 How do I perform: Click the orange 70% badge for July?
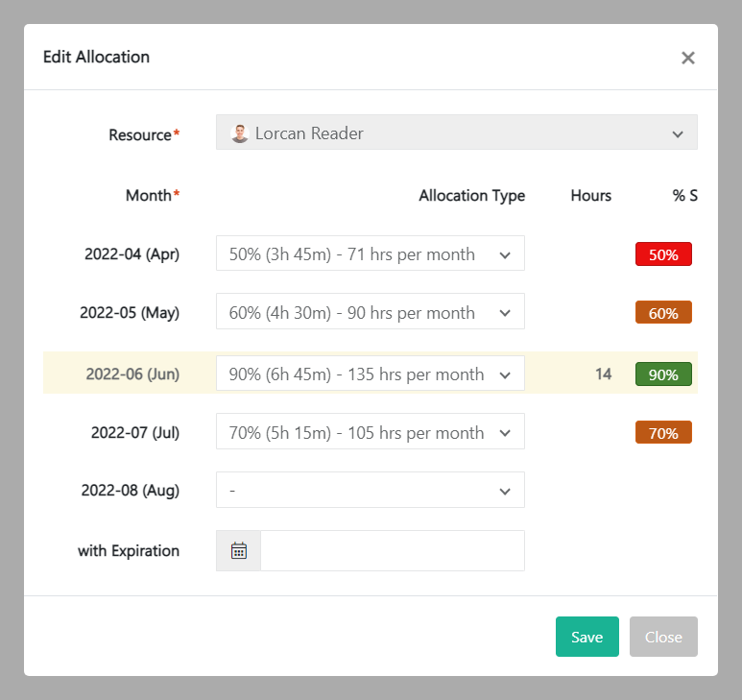(663, 433)
